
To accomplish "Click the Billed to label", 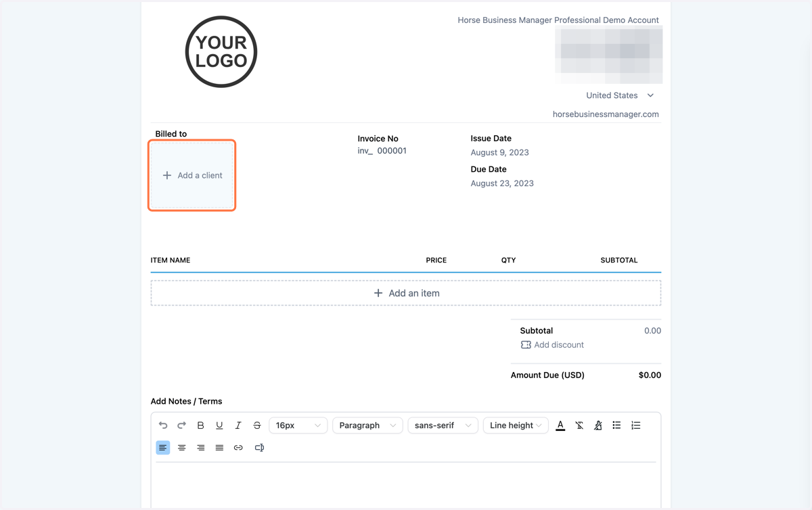I will click(x=171, y=134).
